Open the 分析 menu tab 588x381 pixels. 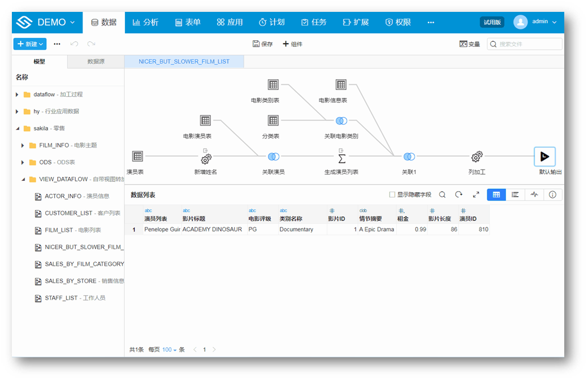point(145,22)
